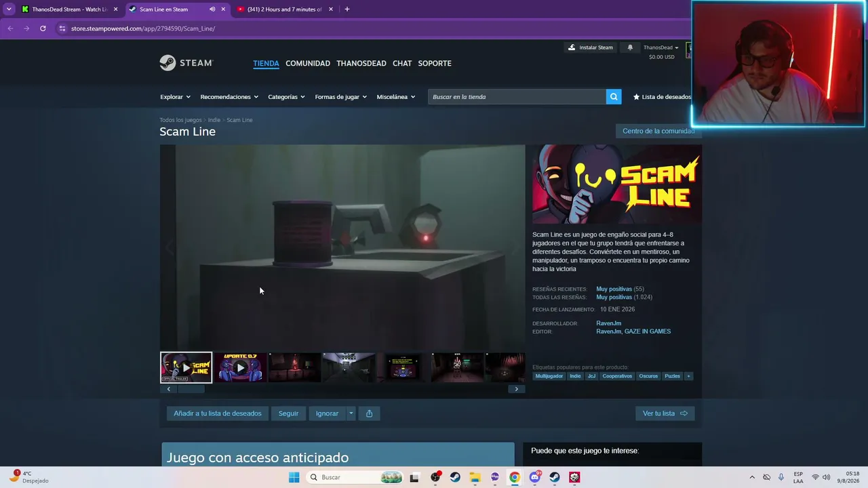Share the game via share icon

(369, 413)
